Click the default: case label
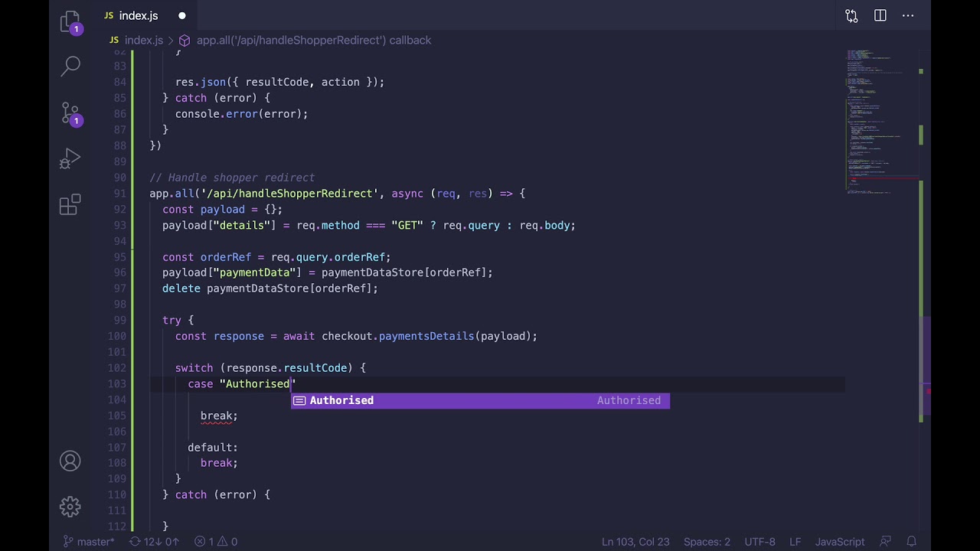Viewport: 980px width, 551px height. point(213,448)
